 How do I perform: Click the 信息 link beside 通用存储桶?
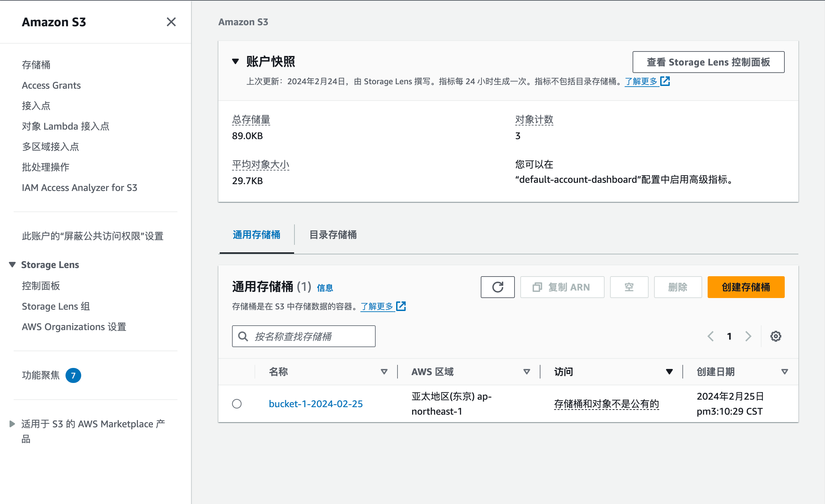325,288
